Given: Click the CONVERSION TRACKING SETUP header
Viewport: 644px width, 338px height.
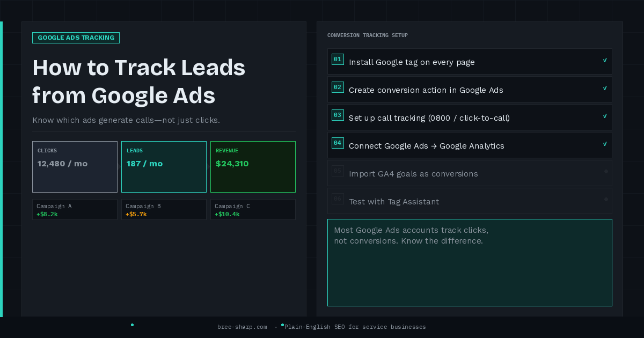Looking at the screenshot, I should [x=367, y=35].
